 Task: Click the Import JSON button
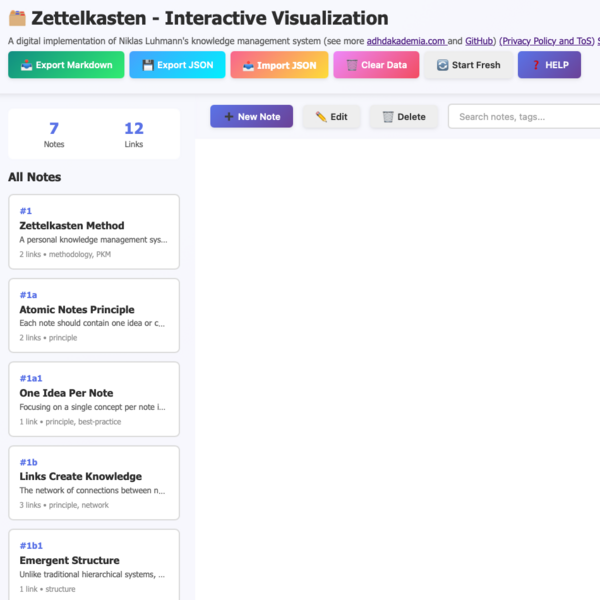tap(279, 65)
